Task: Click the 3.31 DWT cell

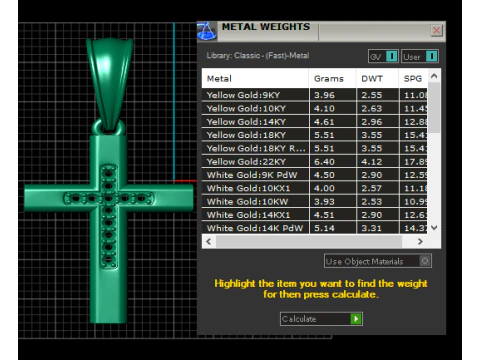Action: tap(377, 228)
